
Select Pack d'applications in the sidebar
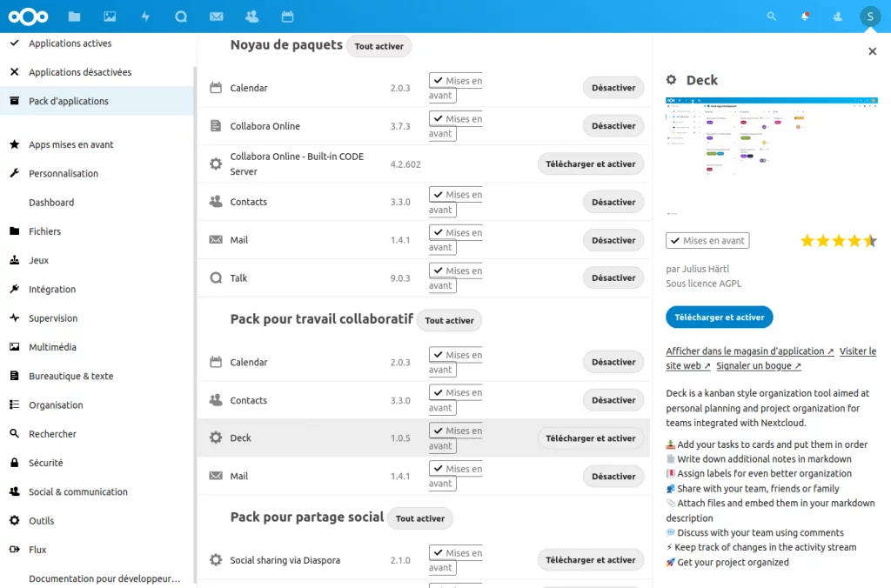tap(97, 101)
